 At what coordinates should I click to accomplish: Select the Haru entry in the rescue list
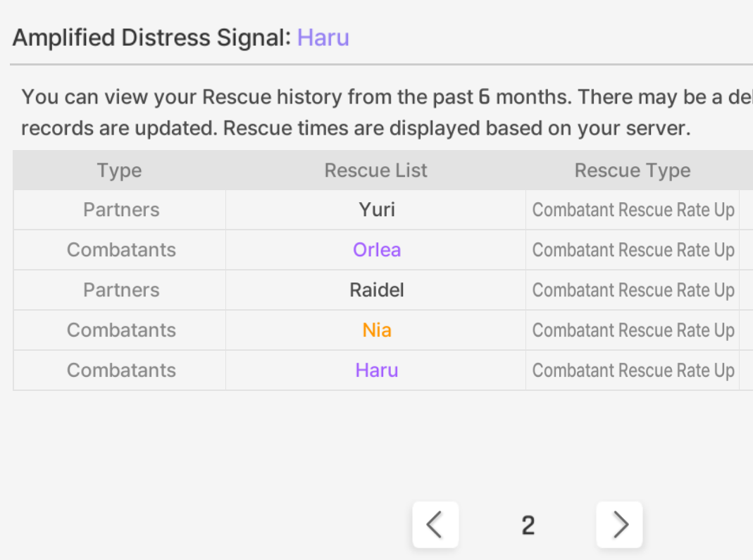tap(377, 371)
